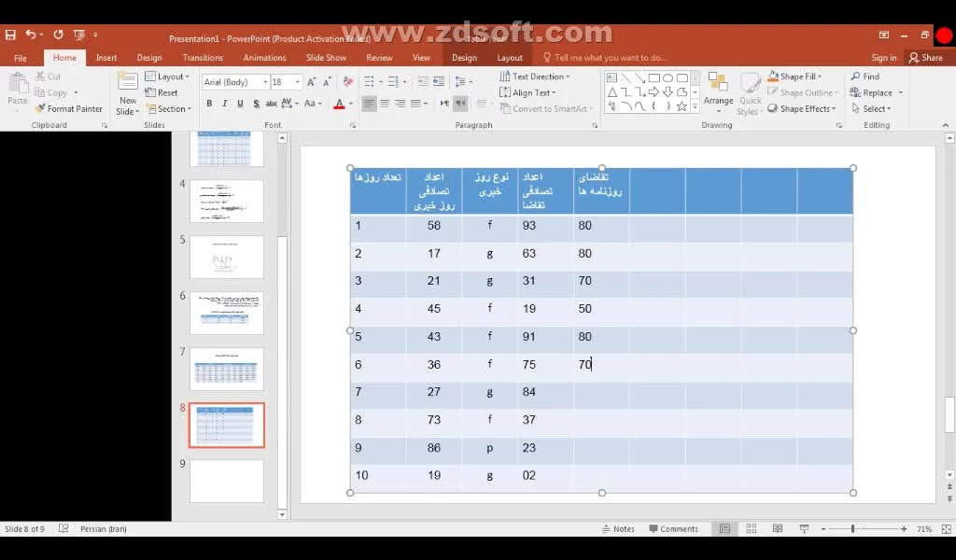Click the Reset slide button
Viewport: 956px width, 560px height.
tap(162, 92)
